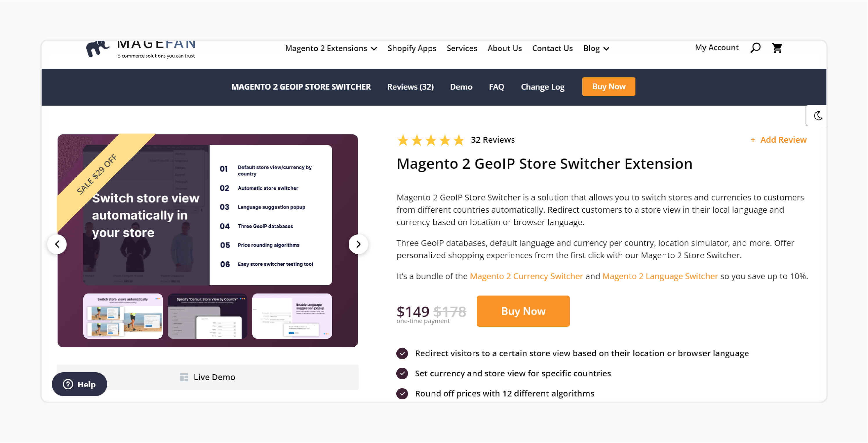Click the search icon in the header
The width and height of the screenshot is (868, 443).
point(756,47)
